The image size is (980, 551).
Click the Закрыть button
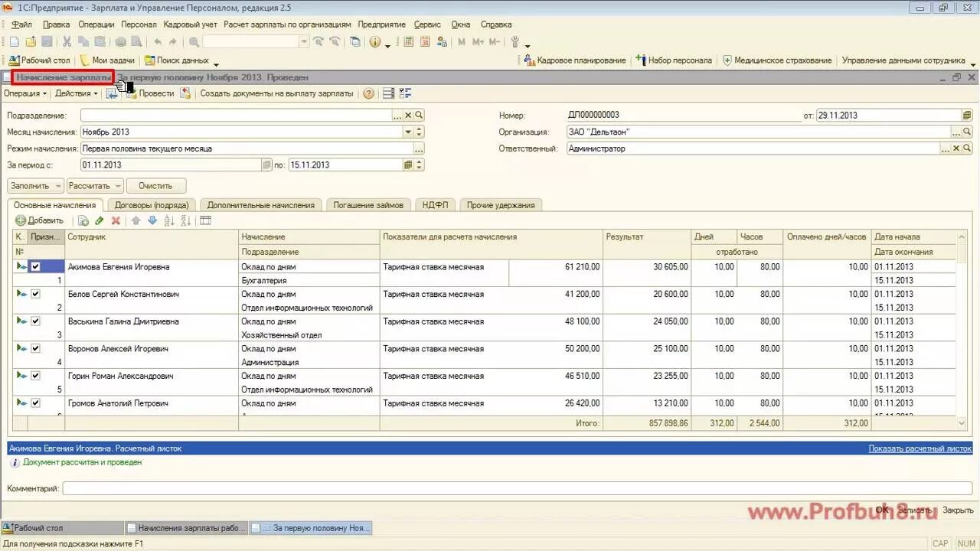pyautogui.click(x=958, y=510)
